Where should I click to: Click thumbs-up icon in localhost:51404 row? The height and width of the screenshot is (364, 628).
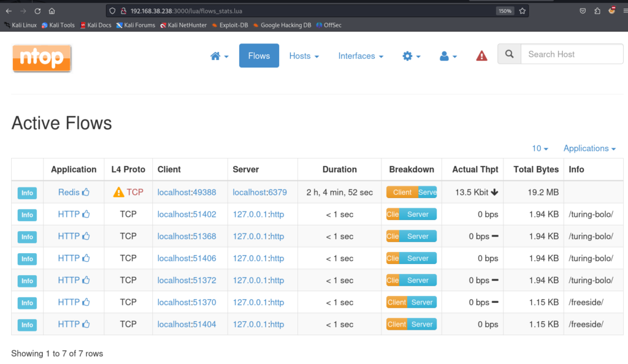[86, 324]
